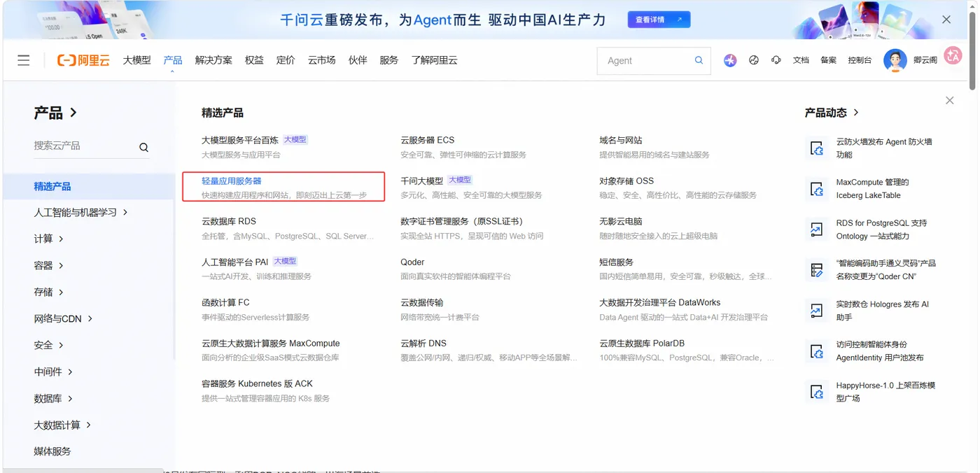Close the products mega menu panel
The image size is (980, 473).
949,101
